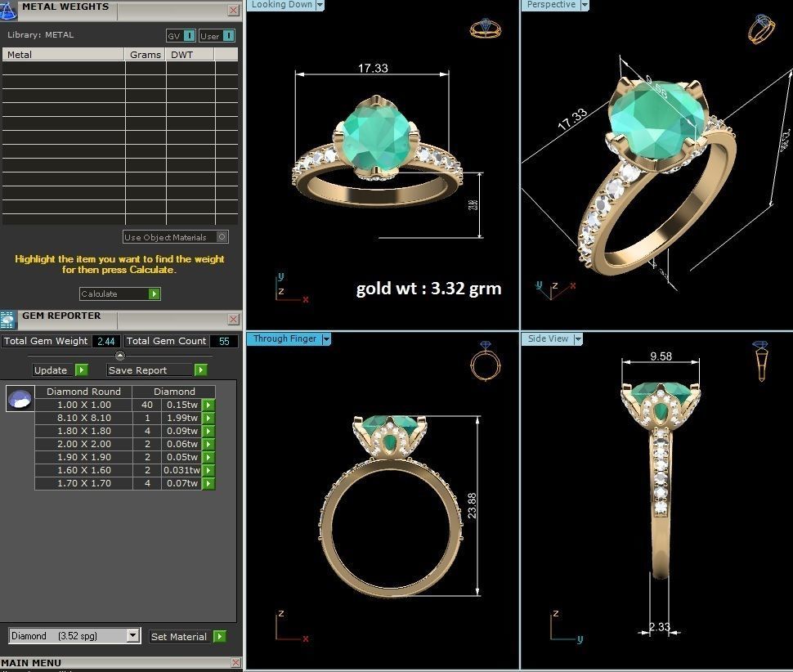The height and width of the screenshot is (672, 793).
Task: Click green arrow on 2.00 X 2.00 row
Action: pyautogui.click(x=208, y=444)
